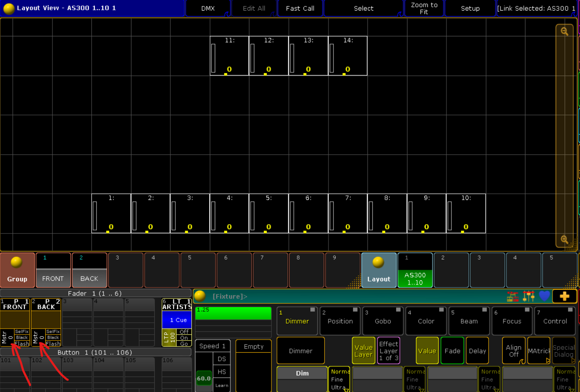This screenshot has height=392, width=580.
Task: Open the Dim encoder resolution dropdown
Action: (339, 379)
